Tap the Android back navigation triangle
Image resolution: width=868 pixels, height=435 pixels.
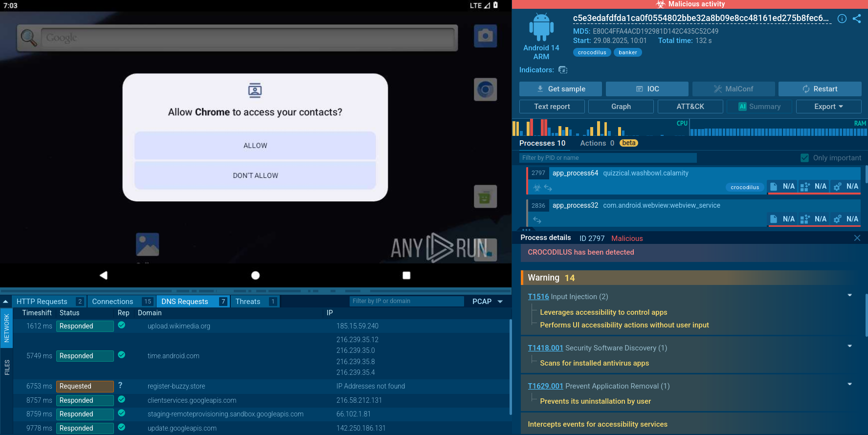click(104, 275)
